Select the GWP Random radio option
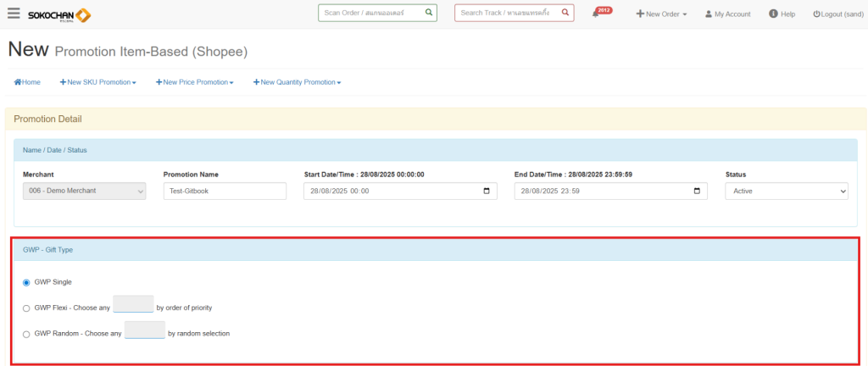 click(x=26, y=334)
